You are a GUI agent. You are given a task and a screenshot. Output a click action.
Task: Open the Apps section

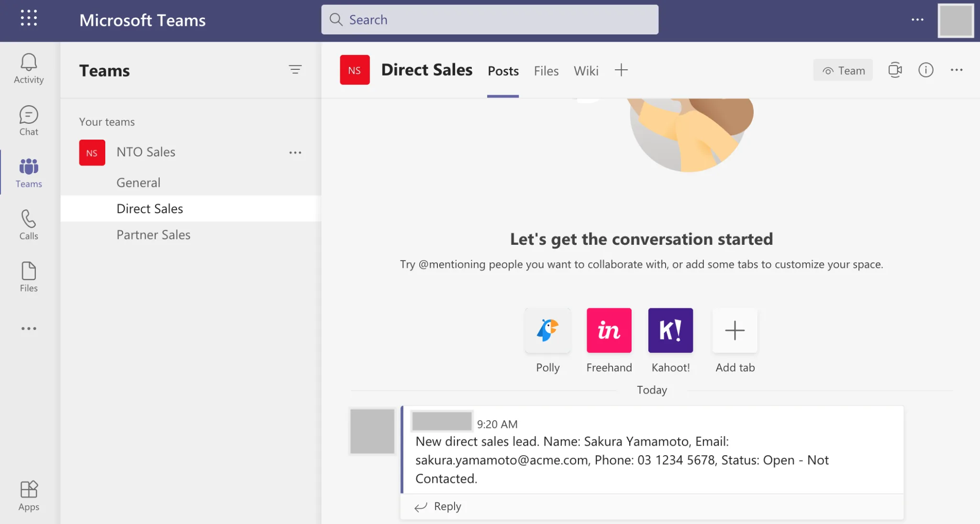pos(29,495)
